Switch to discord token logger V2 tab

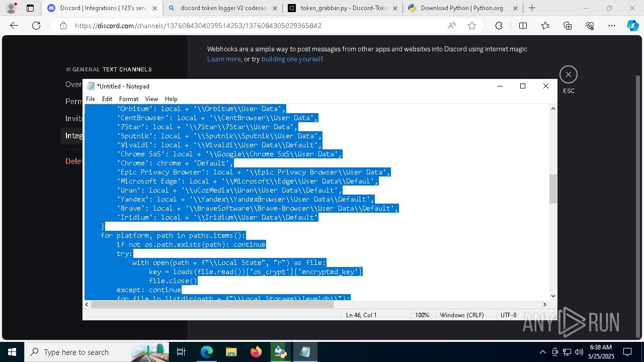tap(223, 8)
